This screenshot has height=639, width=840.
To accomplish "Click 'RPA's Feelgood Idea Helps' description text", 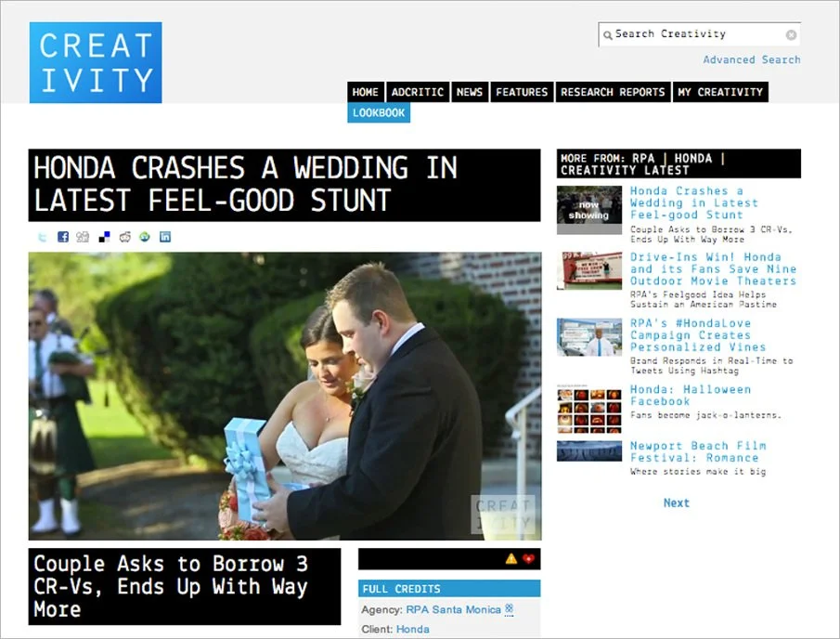I will coord(704,299).
